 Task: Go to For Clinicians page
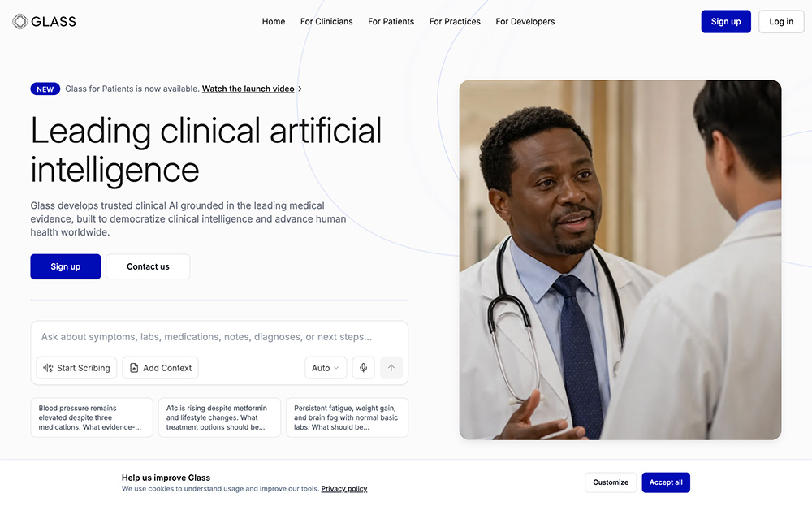[326, 21]
